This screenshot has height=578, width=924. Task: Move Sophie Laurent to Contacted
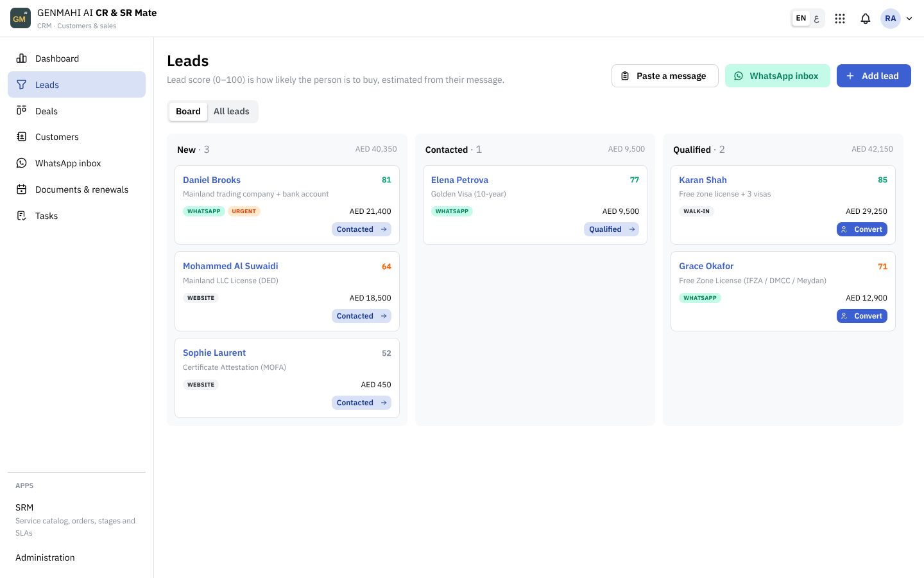(361, 403)
